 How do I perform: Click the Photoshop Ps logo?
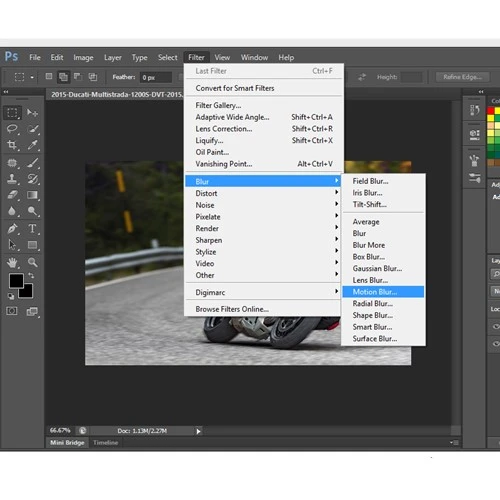click(11, 57)
